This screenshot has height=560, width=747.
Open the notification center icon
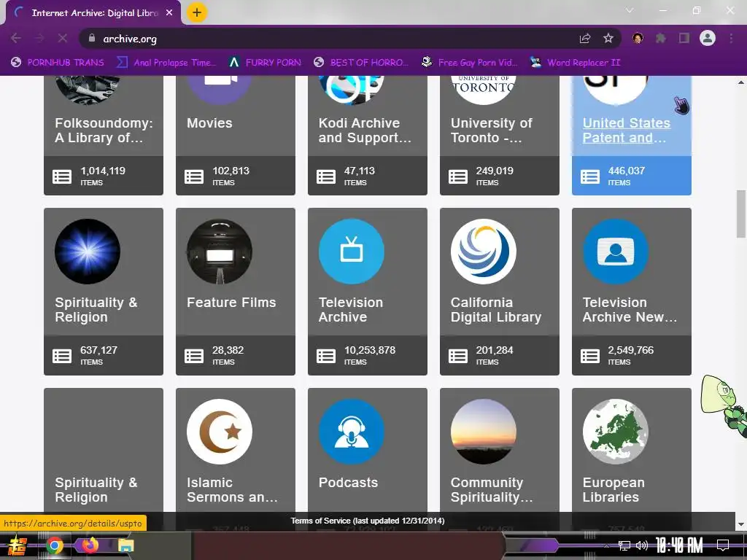[723, 545]
